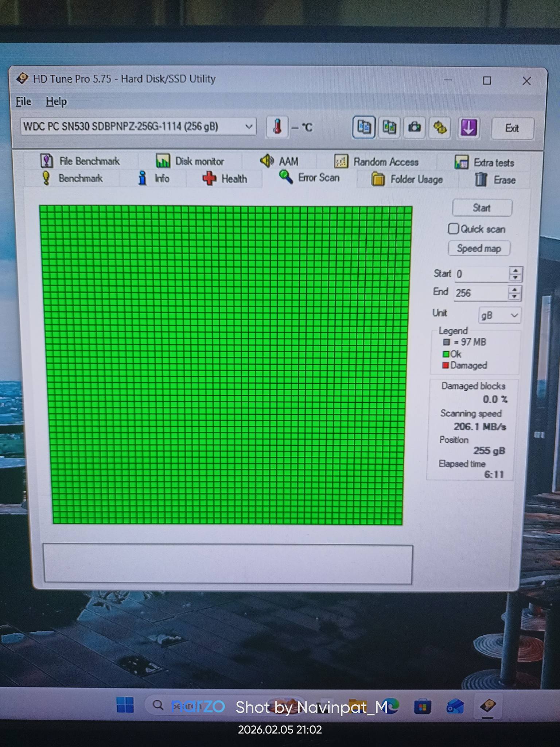Open the File menu
The width and height of the screenshot is (560, 747).
[23, 101]
